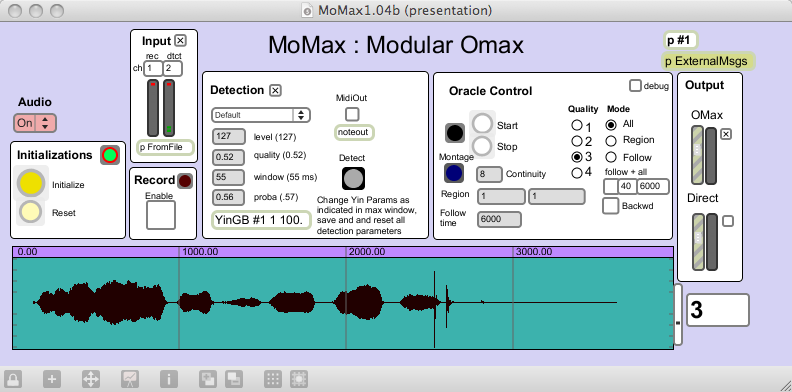Enable the debug checkbox

pos(635,85)
